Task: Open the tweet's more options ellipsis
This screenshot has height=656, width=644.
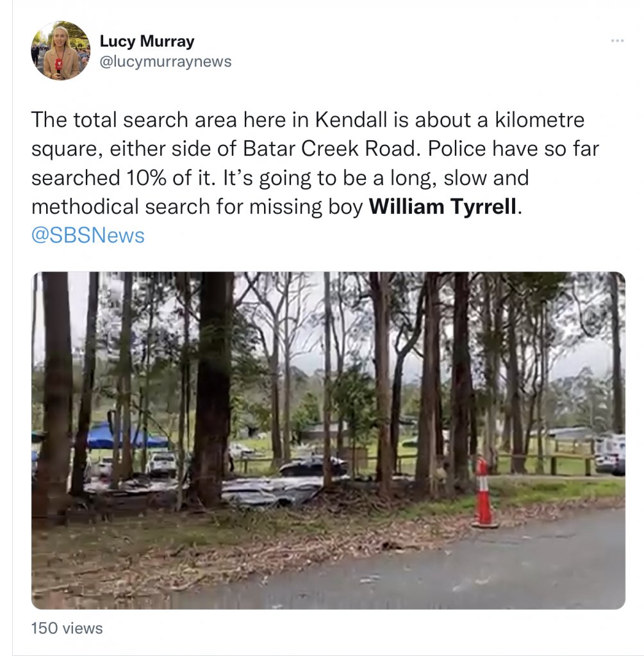Action: pyautogui.click(x=617, y=40)
